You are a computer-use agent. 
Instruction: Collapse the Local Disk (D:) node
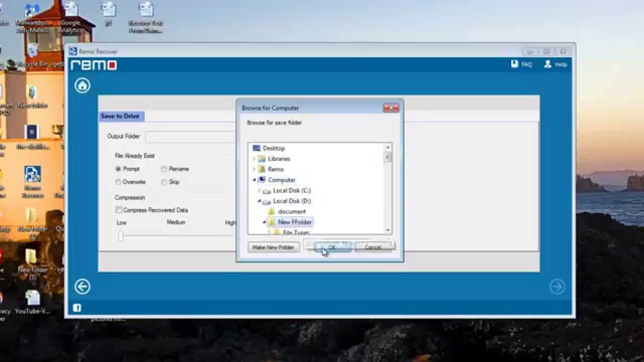pyautogui.click(x=259, y=201)
